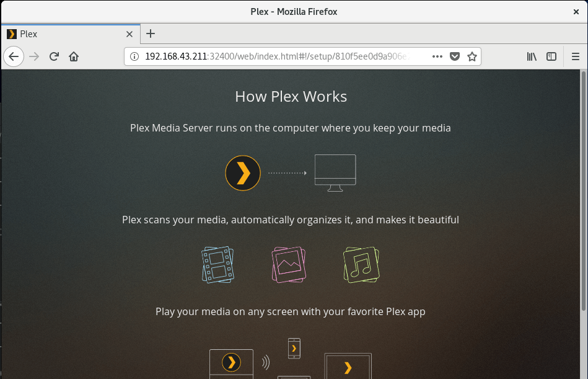
Task: Click the pink photos icon
Action: tap(289, 264)
